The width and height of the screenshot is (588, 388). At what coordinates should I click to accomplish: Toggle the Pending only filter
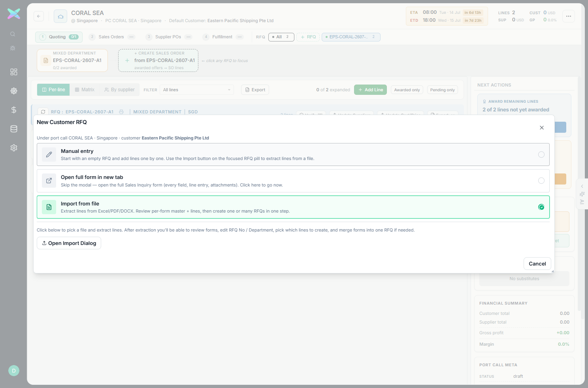click(x=443, y=90)
